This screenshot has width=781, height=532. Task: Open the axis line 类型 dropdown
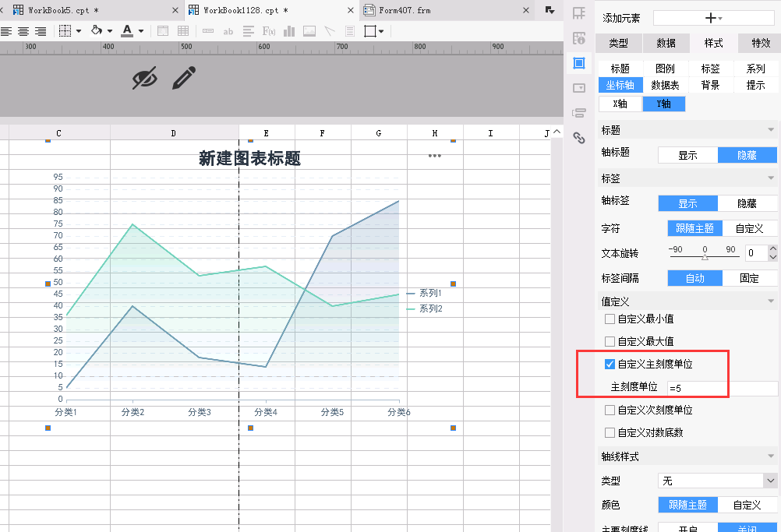click(x=717, y=481)
